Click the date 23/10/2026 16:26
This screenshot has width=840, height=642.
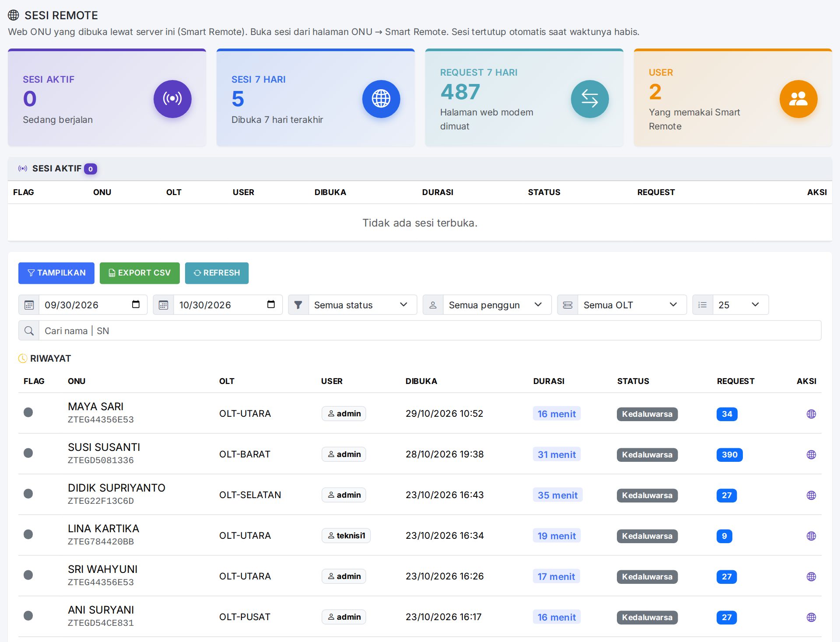pyautogui.click(x=444, y=576)
